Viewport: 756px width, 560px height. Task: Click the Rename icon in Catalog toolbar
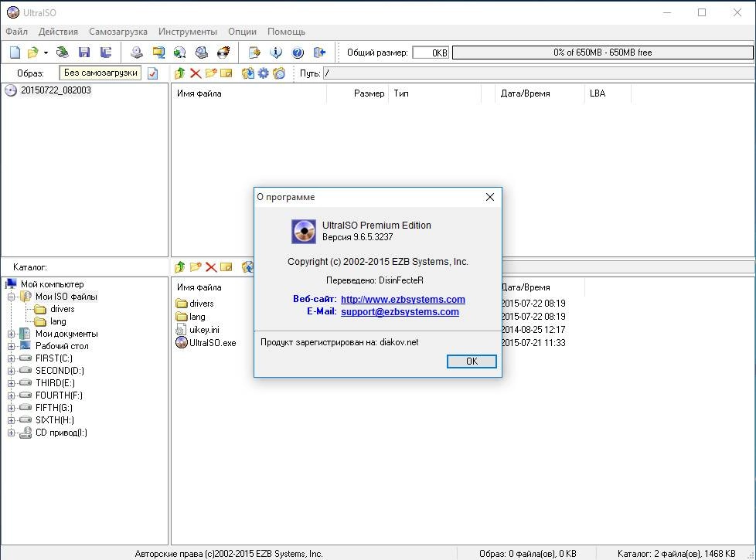[226, 267]
